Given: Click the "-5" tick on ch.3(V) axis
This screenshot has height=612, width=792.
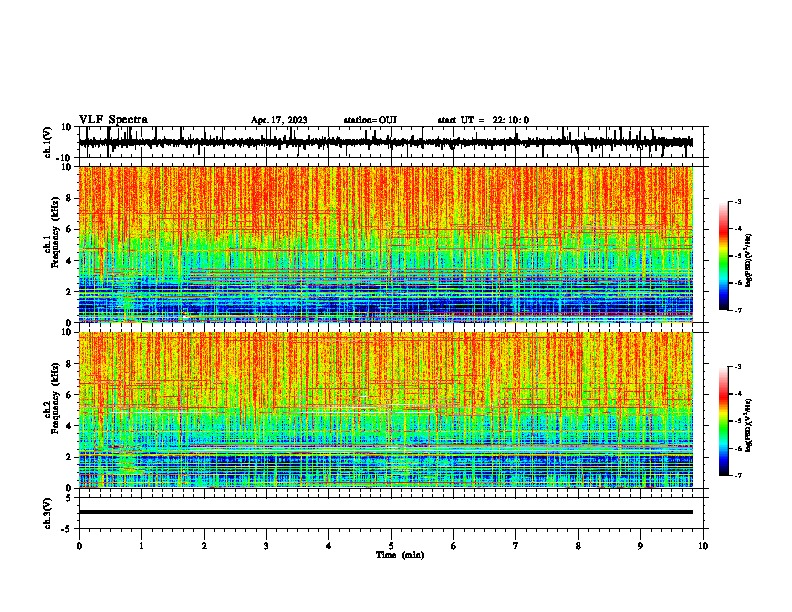Looking at the screenshot, I should (67, 529).
